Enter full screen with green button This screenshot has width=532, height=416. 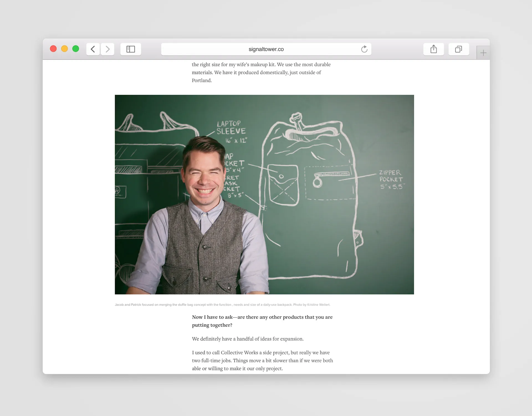click(76, 49)
